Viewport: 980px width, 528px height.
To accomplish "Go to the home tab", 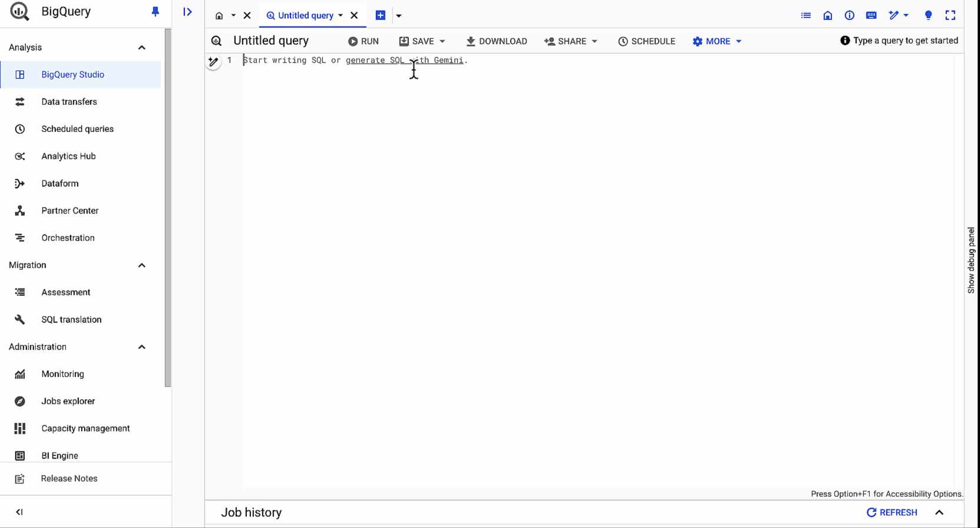I will click(x=219, y=16).
